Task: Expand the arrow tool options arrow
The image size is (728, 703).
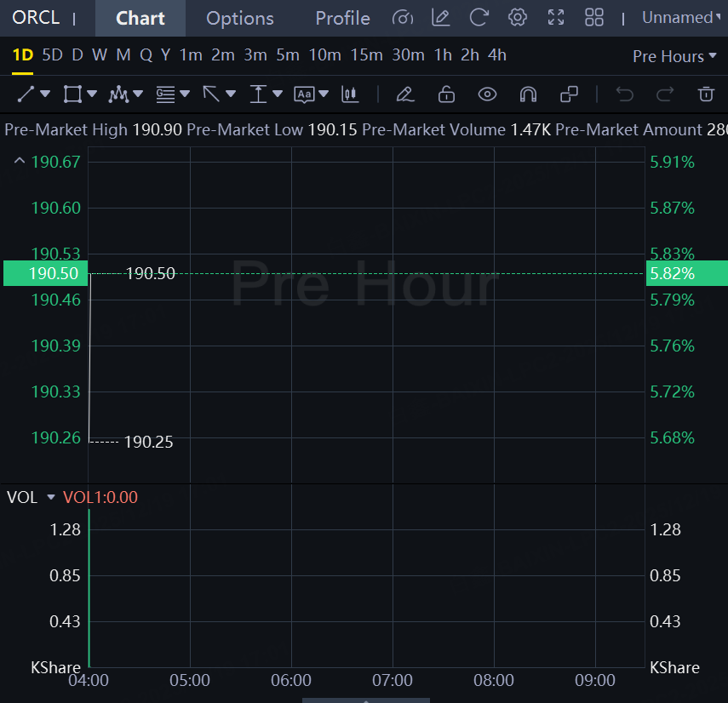Action: 231,94
